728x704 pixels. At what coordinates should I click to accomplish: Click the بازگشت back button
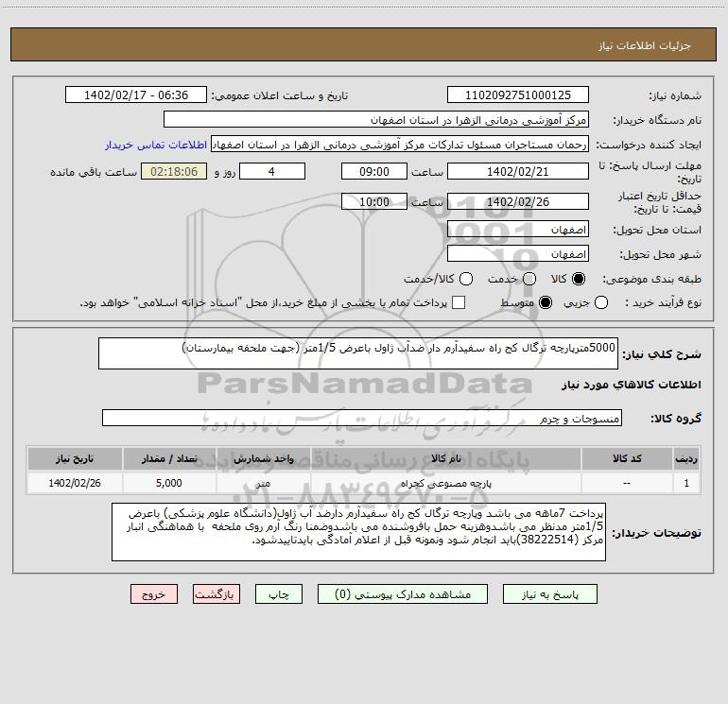(x=217, y=594)
